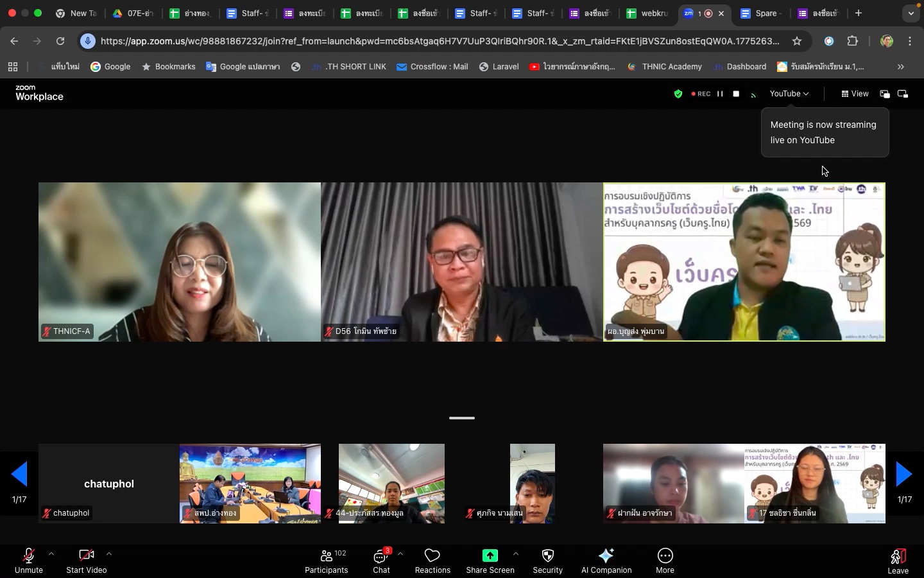Pause the meeting recording
The width and height of the screenshot is (924, 578).
tap(720, 94)
